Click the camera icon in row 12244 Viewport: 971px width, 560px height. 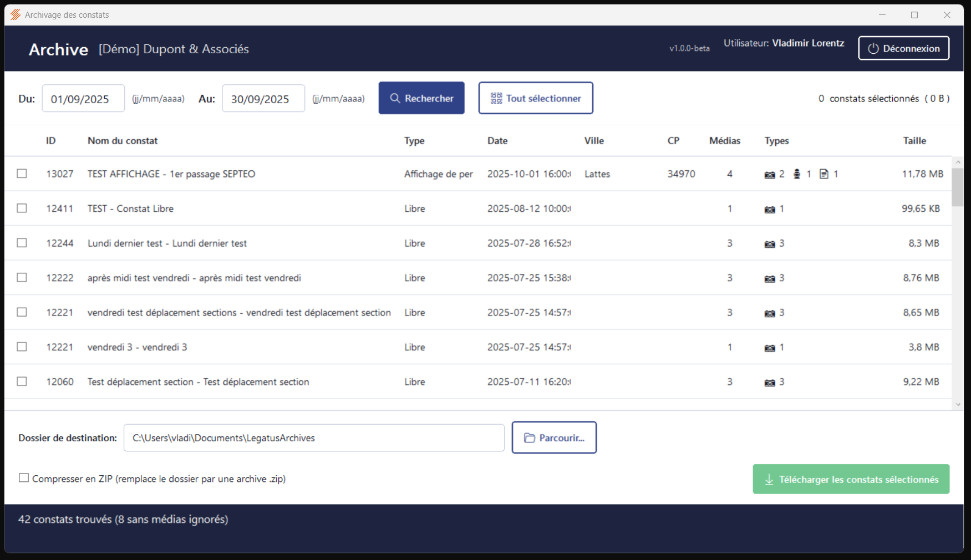(770, 244)
